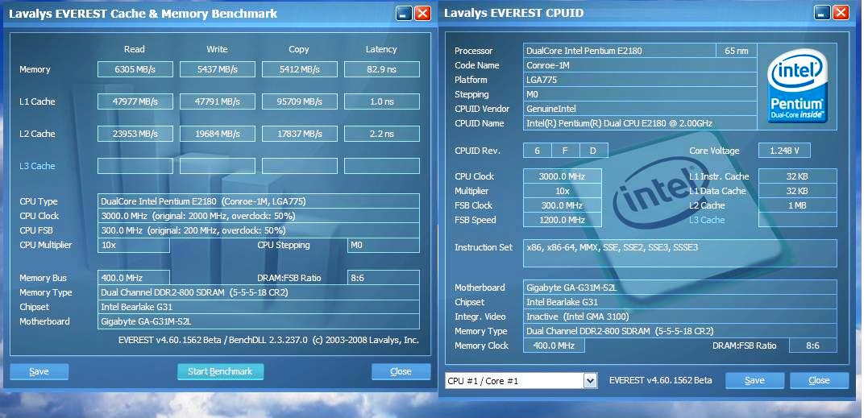
Task: Click L2 Cache Write value 19684 MB/s
Action: 218,133
